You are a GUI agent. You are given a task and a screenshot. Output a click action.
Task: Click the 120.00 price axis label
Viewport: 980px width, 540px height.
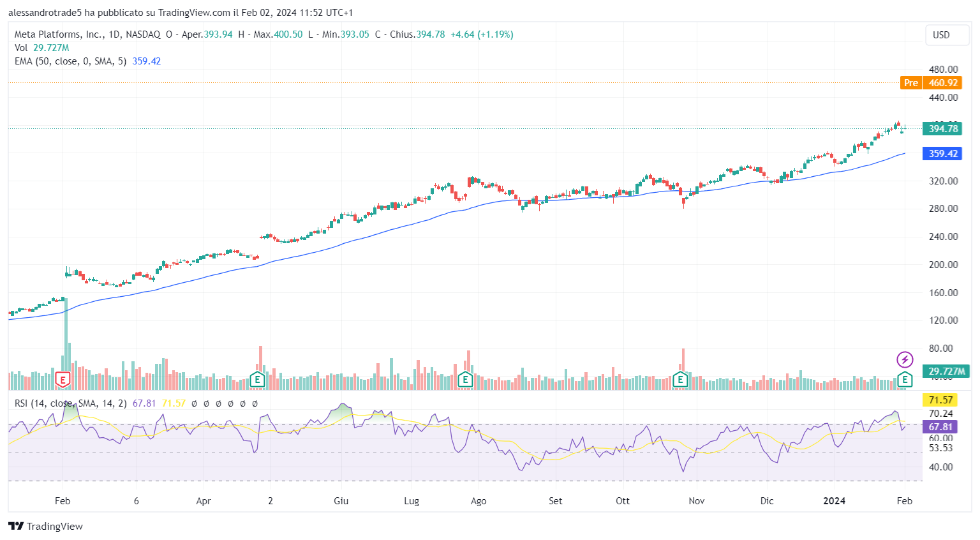pos(944,320)
